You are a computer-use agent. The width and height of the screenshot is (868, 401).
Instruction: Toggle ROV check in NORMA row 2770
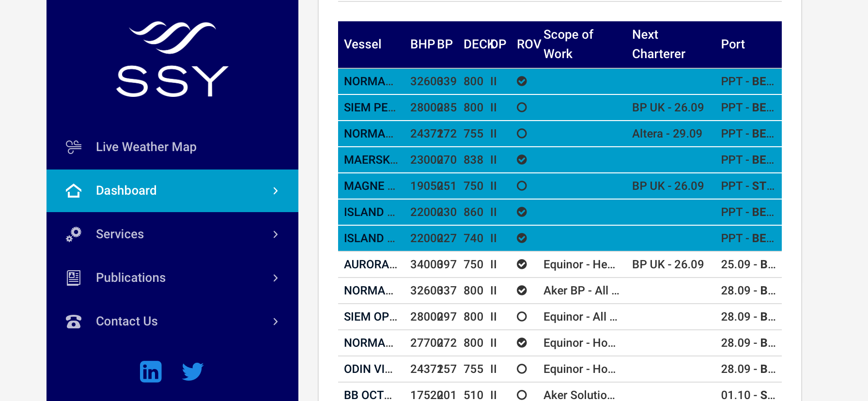pyautogui.click(x=522, y=343)
